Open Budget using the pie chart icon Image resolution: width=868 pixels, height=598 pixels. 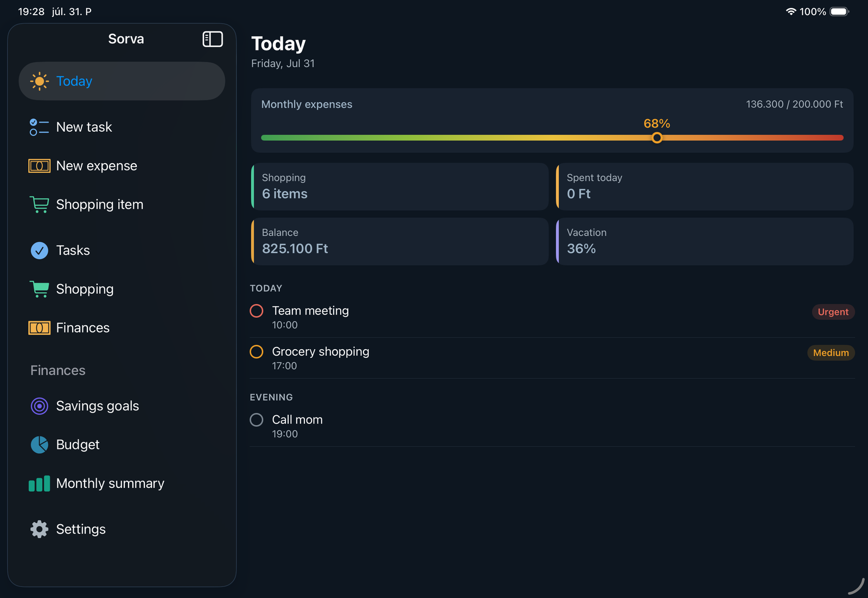(39, 445)
